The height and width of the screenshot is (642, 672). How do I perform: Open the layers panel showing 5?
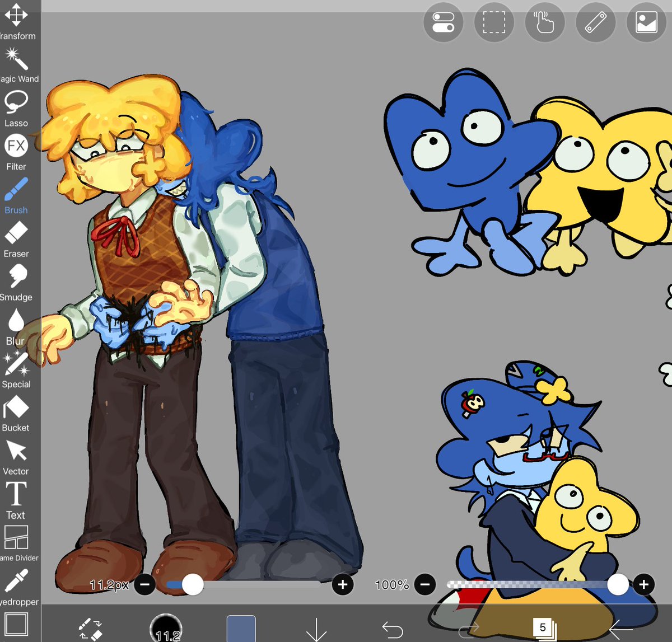[544, 629]
